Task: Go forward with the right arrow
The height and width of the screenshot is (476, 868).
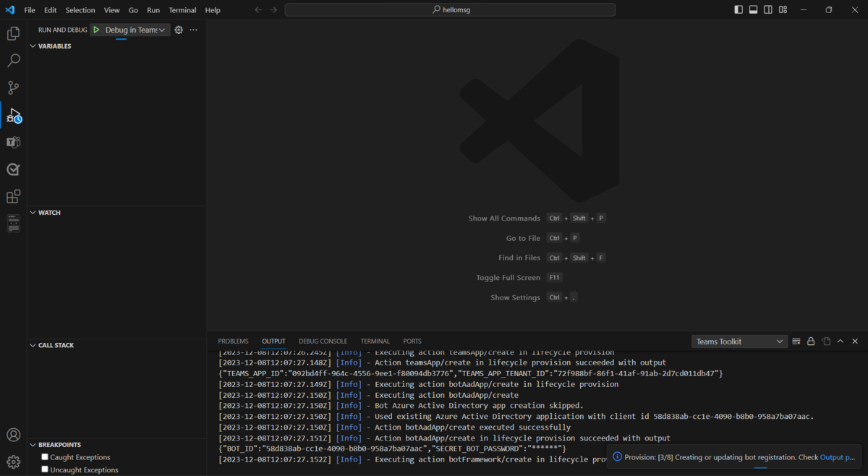Action: click(273, 10)
